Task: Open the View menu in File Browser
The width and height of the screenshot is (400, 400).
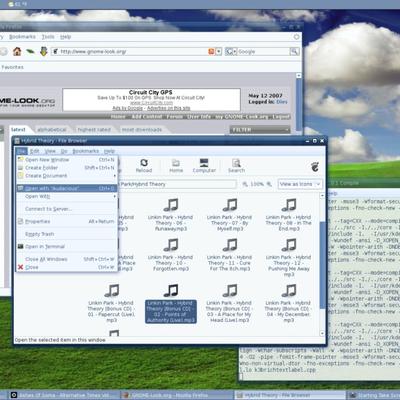Action: pos(50,151)
